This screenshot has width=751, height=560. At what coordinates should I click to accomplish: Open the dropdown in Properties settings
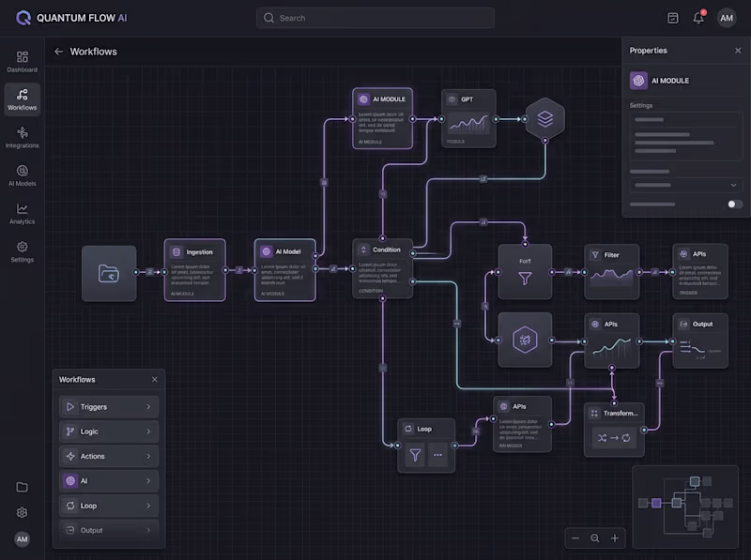[686, 185]
